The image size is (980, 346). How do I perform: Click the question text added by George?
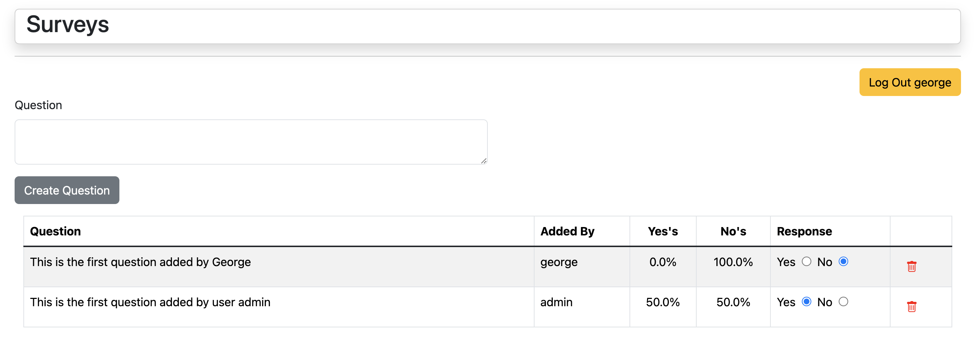pyautogui.click(x=140, y=262)
